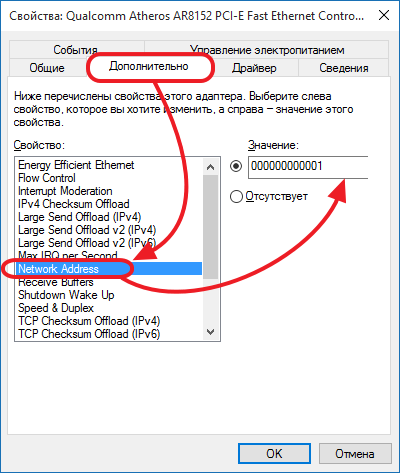400x473 pixels.
Task: Open the Драйвер tab
Action: click(x=254, y=68)
